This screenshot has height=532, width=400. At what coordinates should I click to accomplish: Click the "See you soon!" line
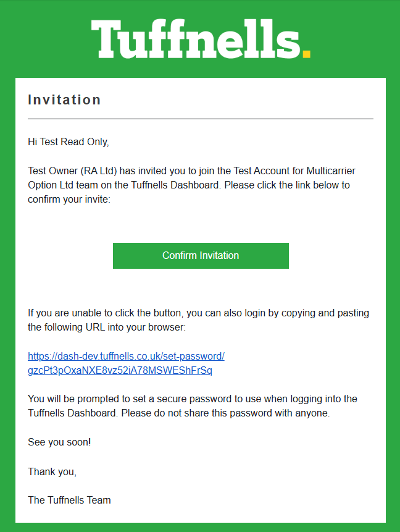(x=59, y=442)
